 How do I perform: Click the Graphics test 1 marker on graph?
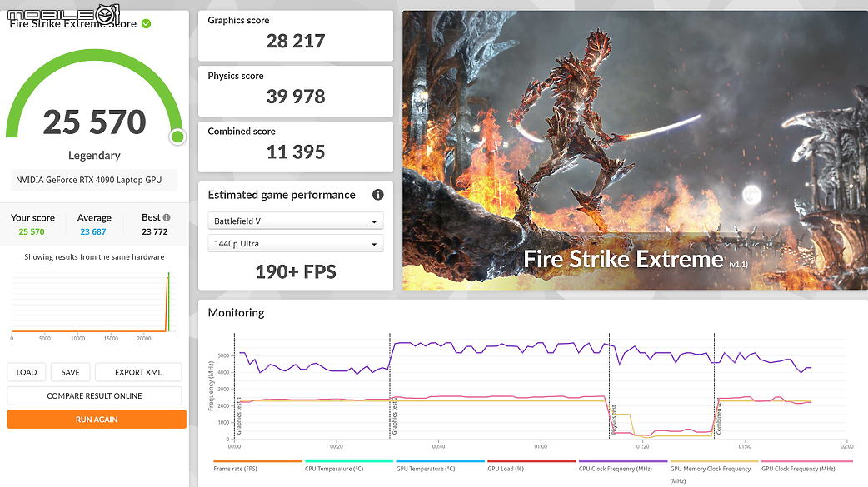pos(239,415)
